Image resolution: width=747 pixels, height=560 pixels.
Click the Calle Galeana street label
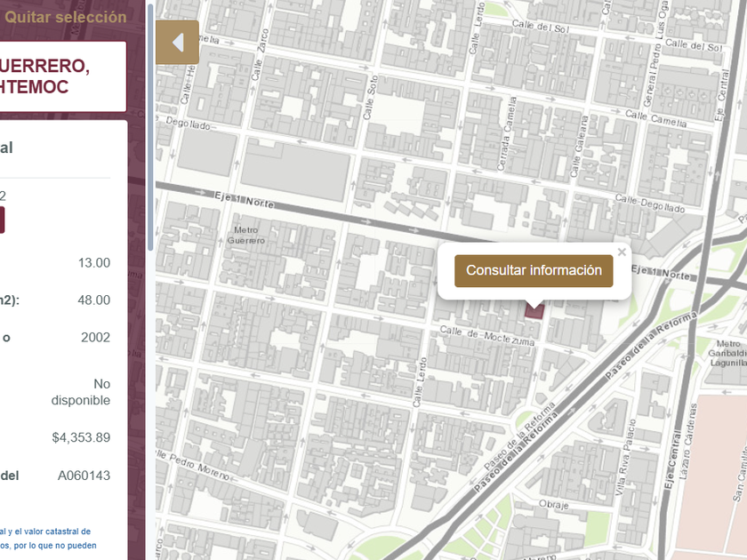(x=579, y=146)
